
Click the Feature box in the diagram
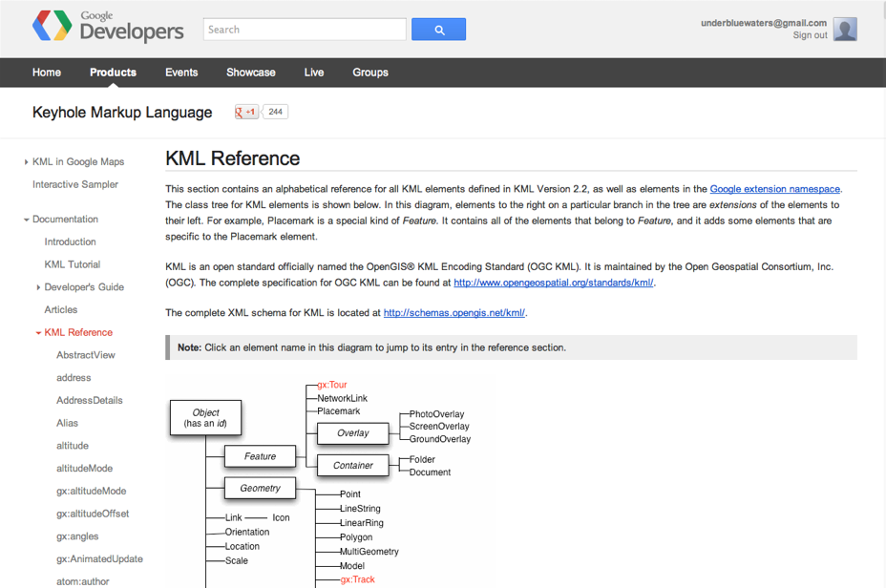(x=260, y=456)
